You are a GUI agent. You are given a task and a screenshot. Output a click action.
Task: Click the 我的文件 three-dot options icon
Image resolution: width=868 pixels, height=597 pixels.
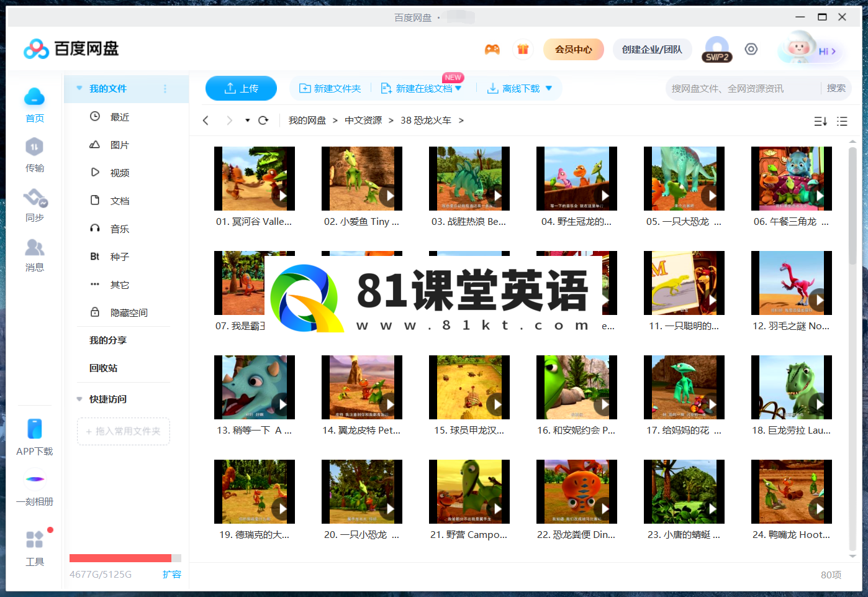click(x=165, y=89)
